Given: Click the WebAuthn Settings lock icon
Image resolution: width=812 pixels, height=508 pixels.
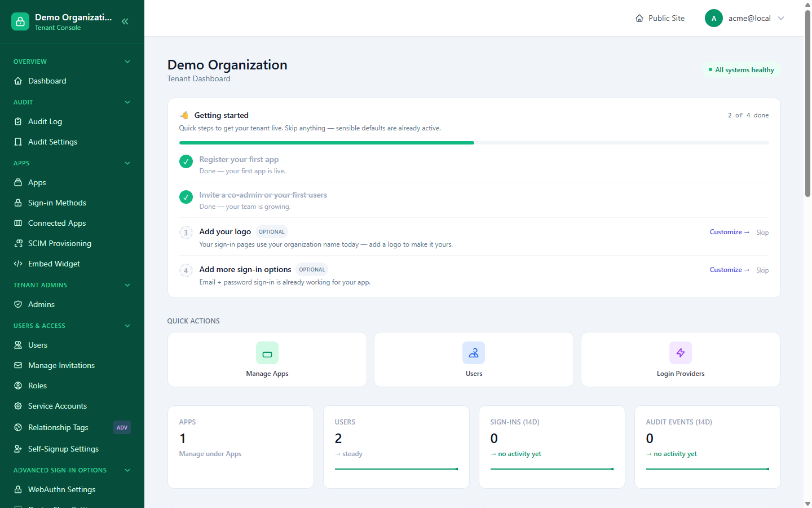Looking at the screenshot, I should click(18, 489).
